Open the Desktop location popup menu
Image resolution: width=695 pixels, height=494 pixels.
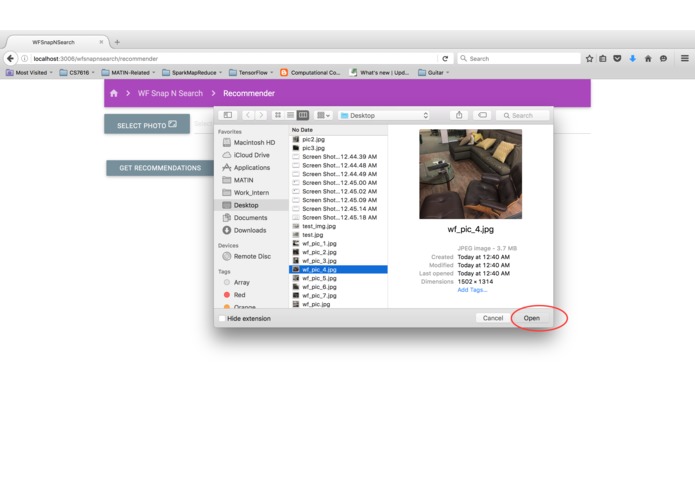click(384, 115)
